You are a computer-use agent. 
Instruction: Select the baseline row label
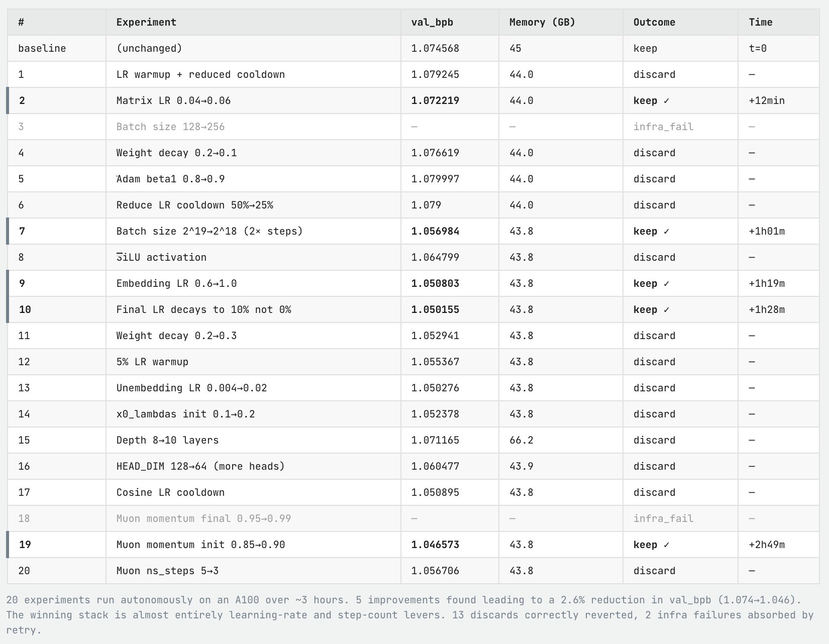42,48
